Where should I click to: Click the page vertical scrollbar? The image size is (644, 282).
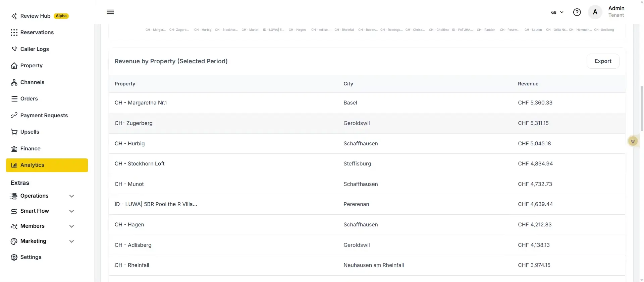coord(642,109)
